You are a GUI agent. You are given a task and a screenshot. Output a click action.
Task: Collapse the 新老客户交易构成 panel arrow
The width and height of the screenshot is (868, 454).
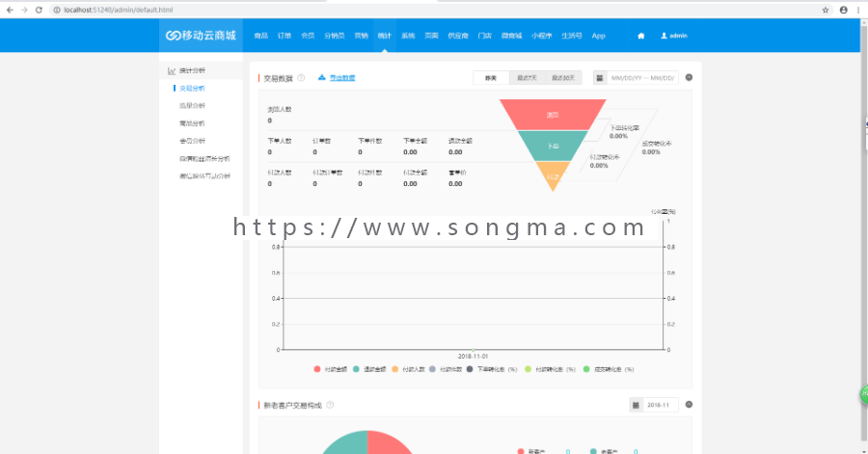click(689, 404)
